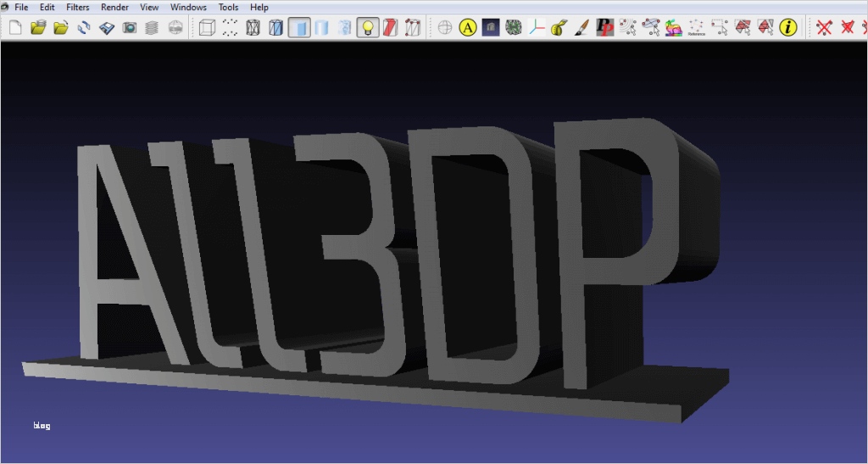Select the green mesh sphere icon
This screenshot has height=464, width=868.
coord(514,27)
